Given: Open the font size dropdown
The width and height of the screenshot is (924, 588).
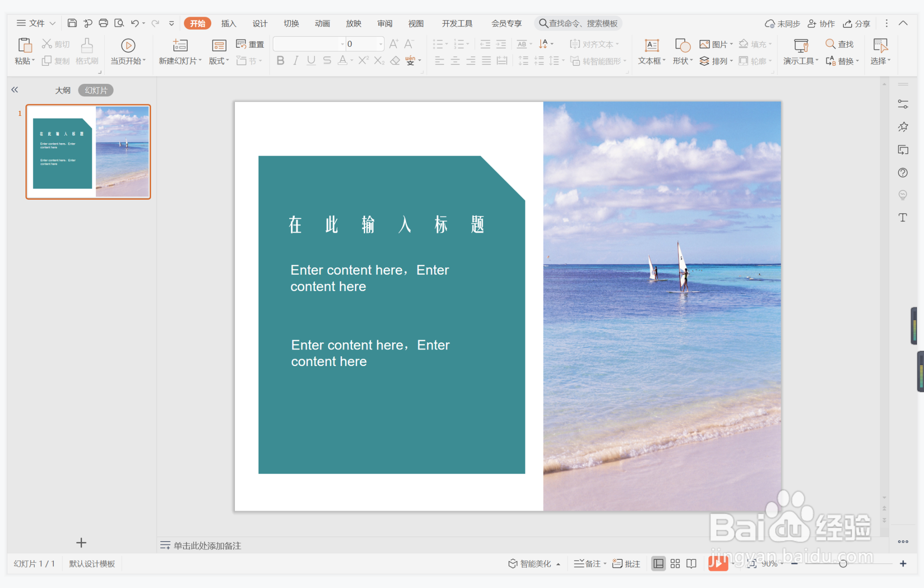Looking at the screenshot, I should (x=381, y=44).
